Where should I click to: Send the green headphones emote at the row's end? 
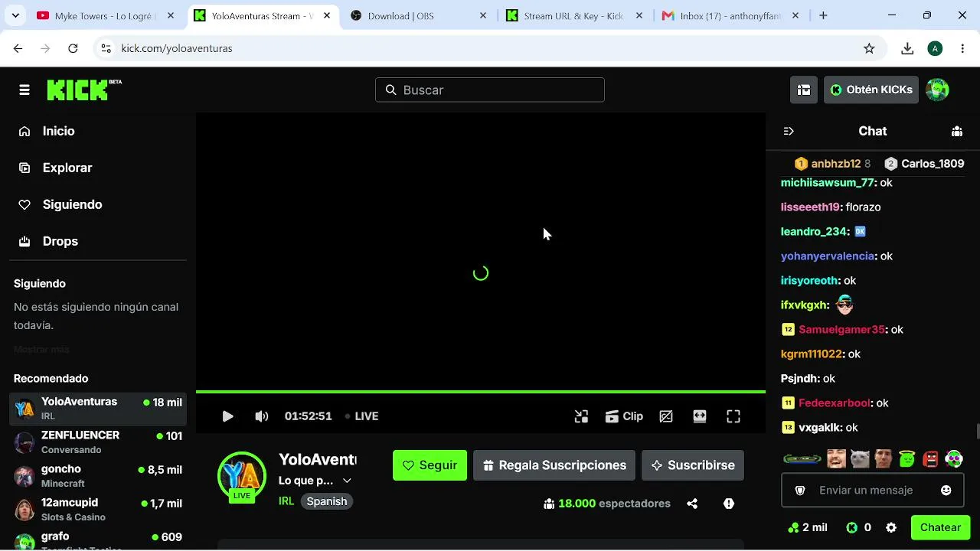coord(954,459)
